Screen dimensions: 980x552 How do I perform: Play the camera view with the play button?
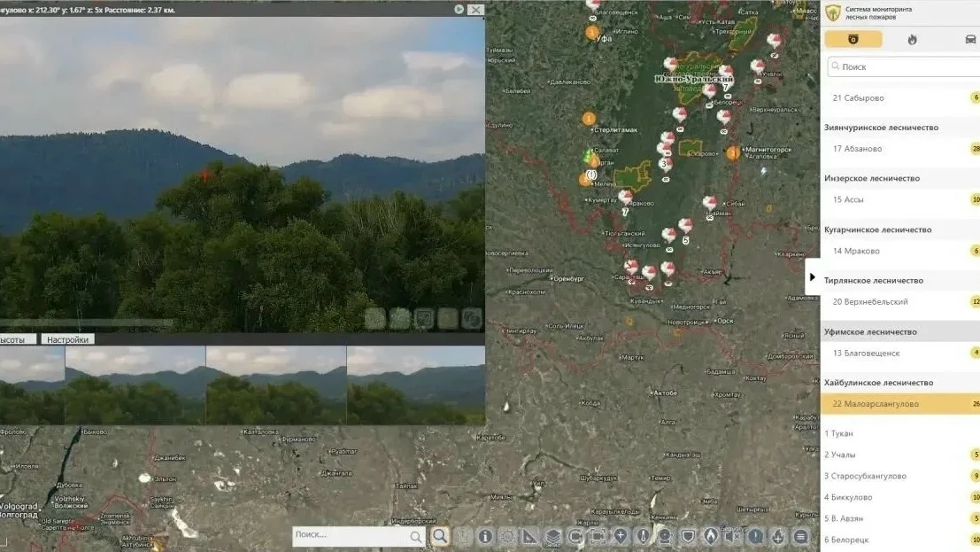point(459,10)
